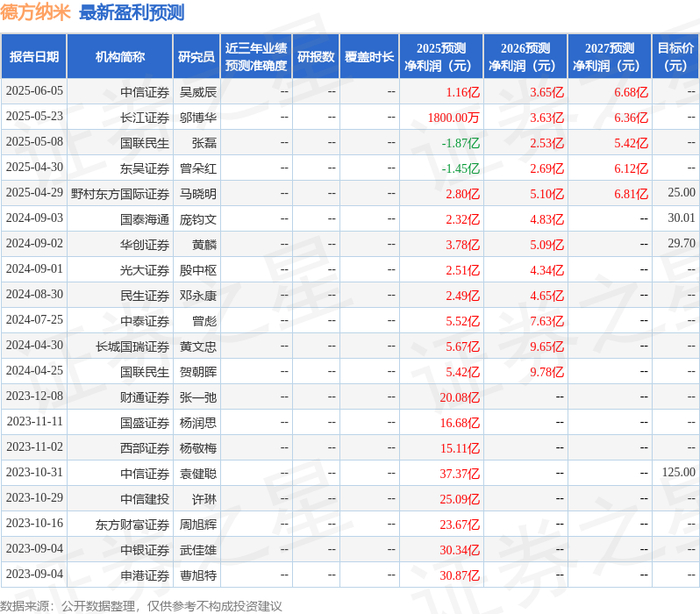Click institution 中泰证券
The height and width of the screenshot is (614, 700).
(145, 322)
